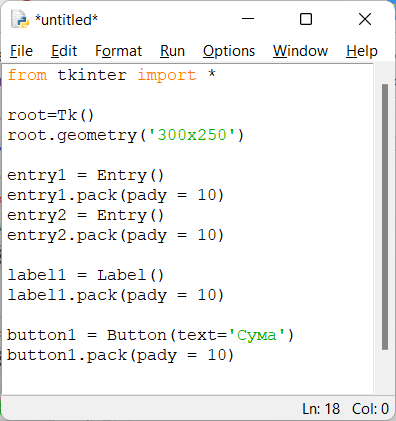396x421 pixels.
Task: Open the Edit menu
Action: (64, 51)
